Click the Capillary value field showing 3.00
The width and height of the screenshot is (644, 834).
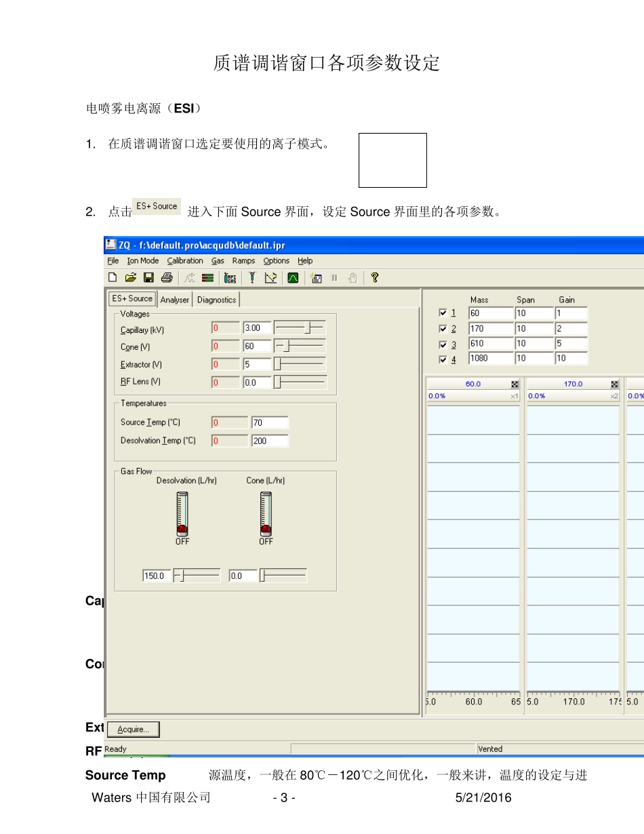pos(257,327)
